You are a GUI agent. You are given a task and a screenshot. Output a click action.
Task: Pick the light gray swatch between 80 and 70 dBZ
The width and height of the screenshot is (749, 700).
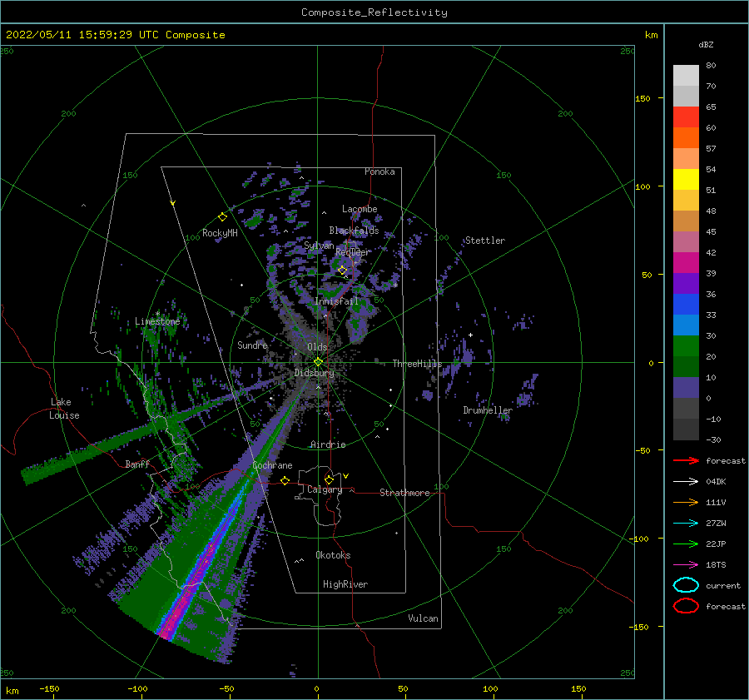(x=686, y=76)
